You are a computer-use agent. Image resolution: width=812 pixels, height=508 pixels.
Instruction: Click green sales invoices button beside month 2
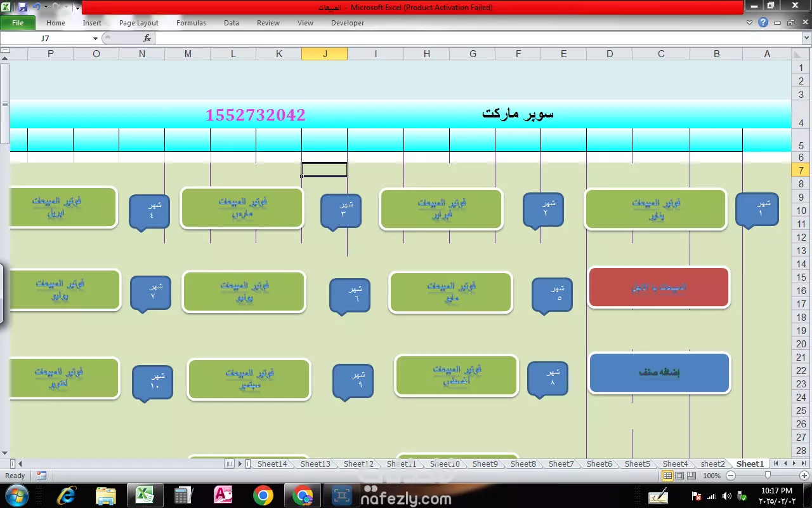point(442,209)
